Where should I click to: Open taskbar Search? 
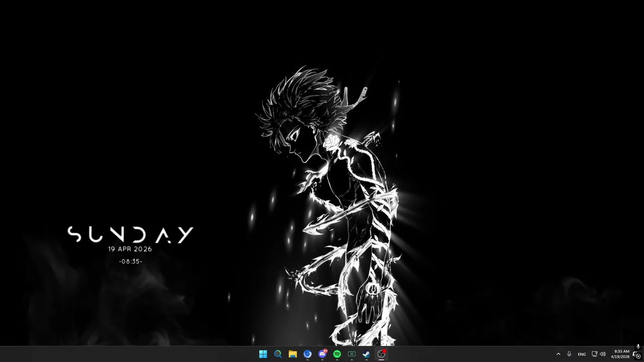(278, 354)
